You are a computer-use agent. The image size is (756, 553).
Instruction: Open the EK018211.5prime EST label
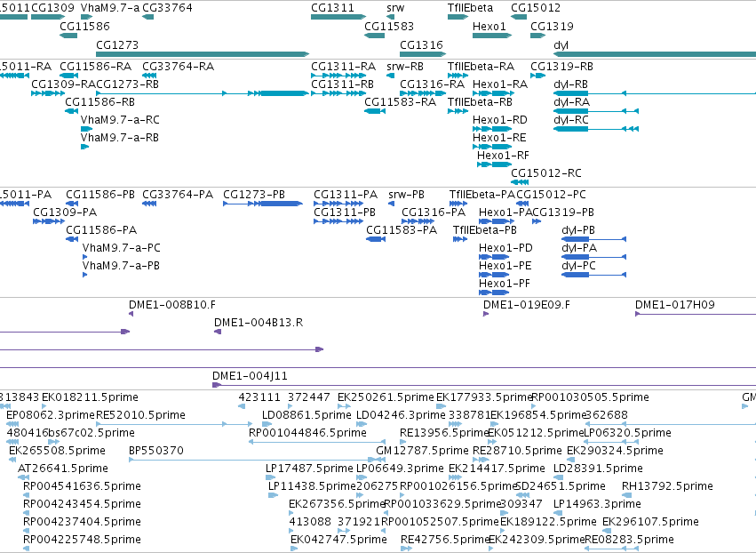90,397
